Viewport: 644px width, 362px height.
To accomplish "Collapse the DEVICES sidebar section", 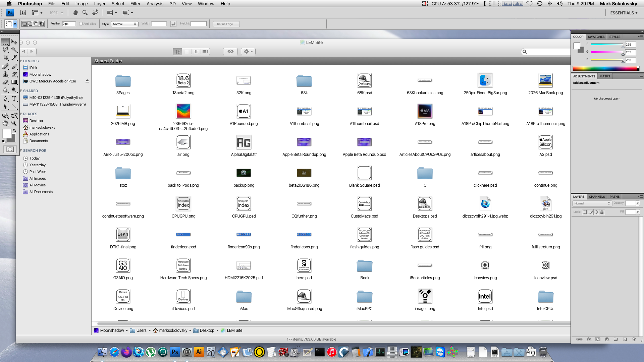I will (21, 61).
